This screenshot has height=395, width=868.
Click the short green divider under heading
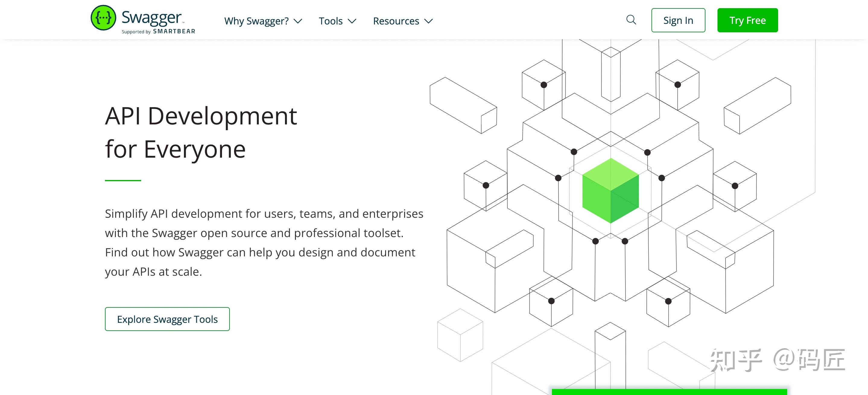click(123, 181)
